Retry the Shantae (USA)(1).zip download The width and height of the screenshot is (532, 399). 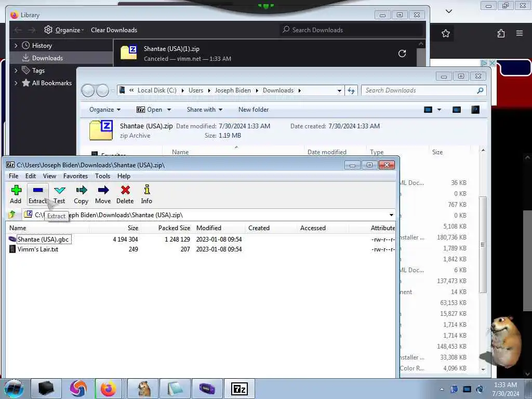(x=402, y=54)
